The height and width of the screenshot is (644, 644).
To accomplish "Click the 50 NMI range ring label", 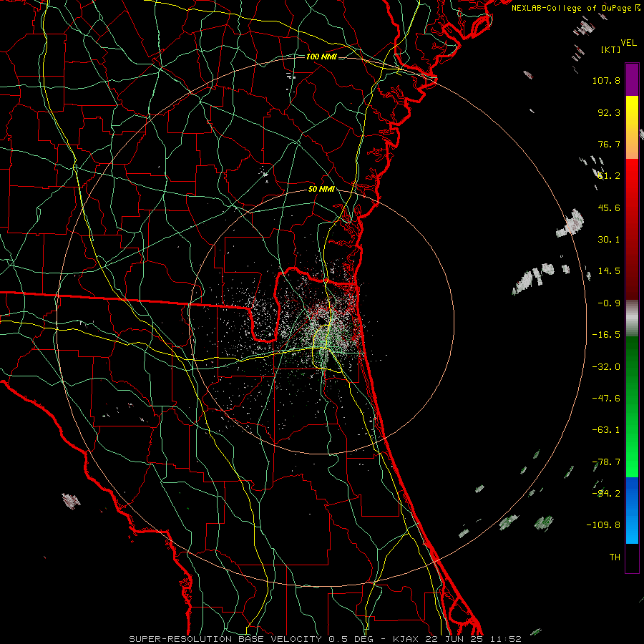I will tap(321, 190).
